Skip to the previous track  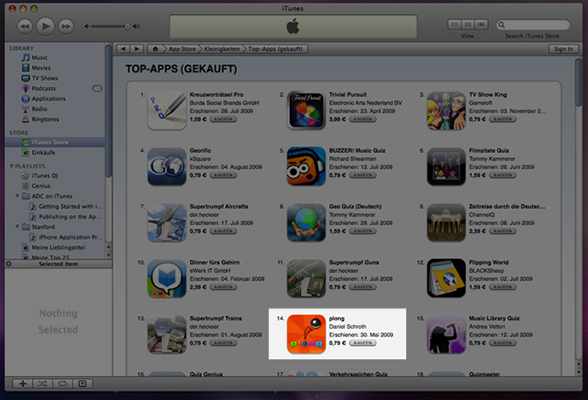[25, 26]
